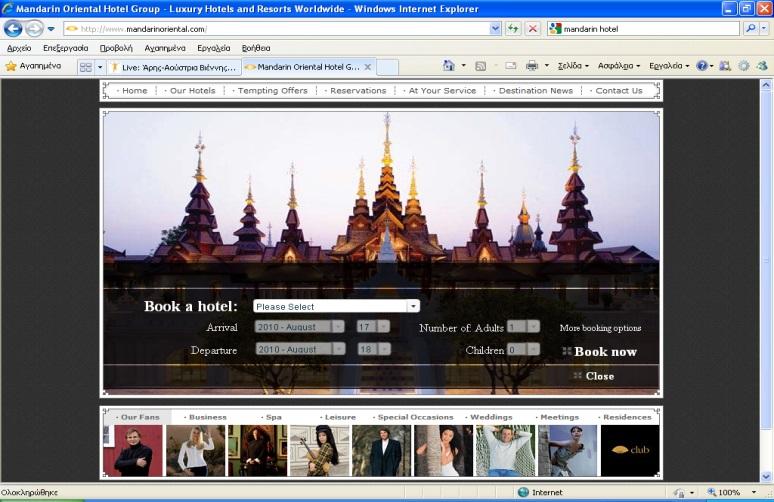The height and width of the screenshot is (502, 774).
Task: Click the Home page house icon
Action: (x=448, y=66)
